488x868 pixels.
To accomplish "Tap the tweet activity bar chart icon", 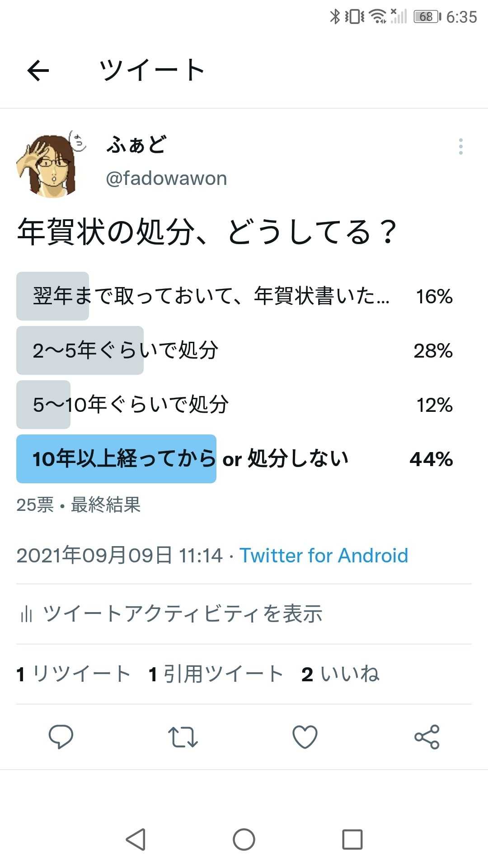I will coord(26,614).
